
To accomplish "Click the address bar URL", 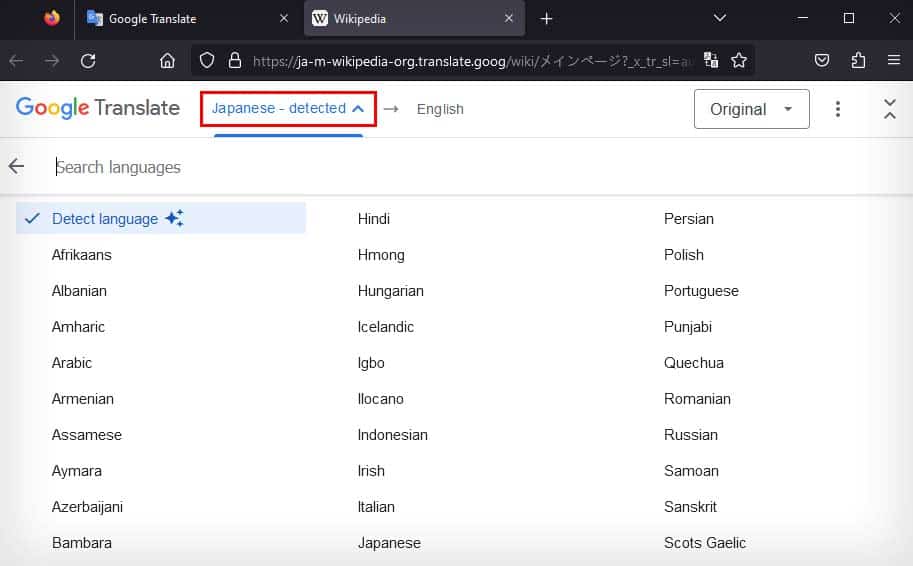I will 472,61.
